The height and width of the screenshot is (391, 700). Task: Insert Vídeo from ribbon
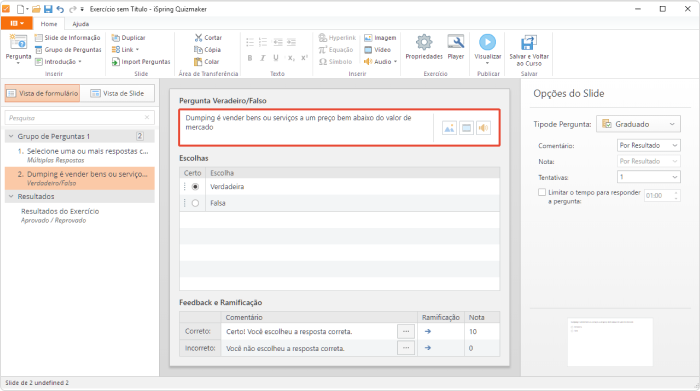click(x=378, y=50)
